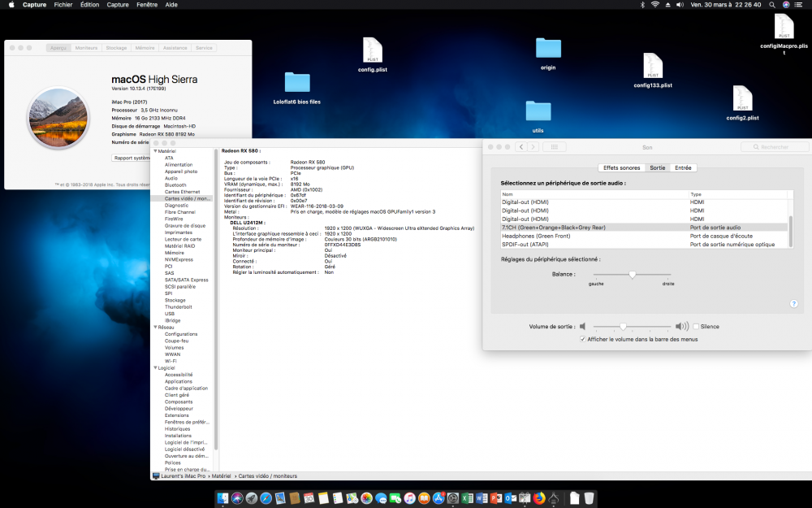Switch to Mémoire tab in About window
Viewport: 812px width, 508px height.
pyautogui.click(x=145, y=48)
